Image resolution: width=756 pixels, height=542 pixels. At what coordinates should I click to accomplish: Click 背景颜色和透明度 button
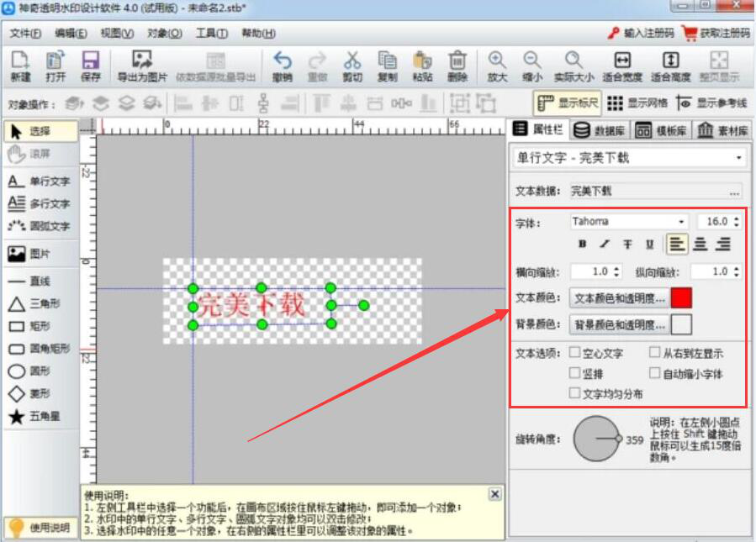pos(619,324)
